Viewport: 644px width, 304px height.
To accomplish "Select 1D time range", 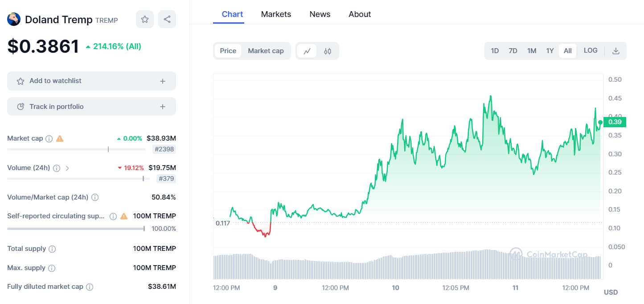I will pyautogui.click(x=495, y=51).
